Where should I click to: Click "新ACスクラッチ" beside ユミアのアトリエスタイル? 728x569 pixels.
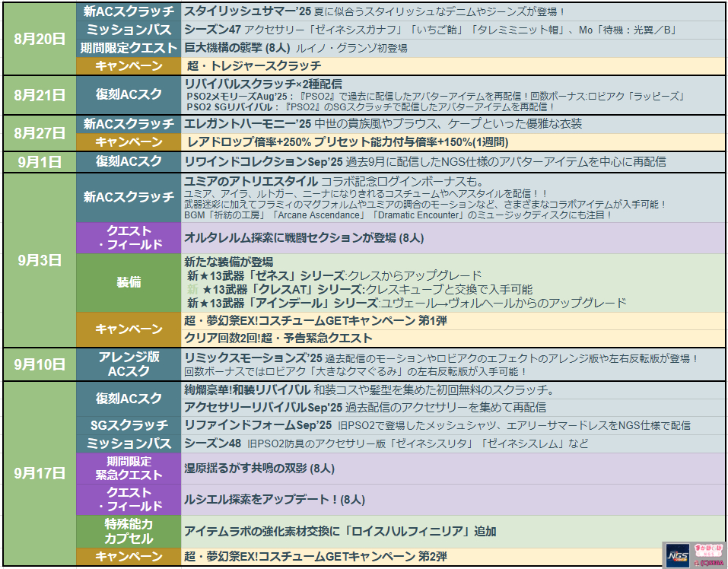coord(129,197)
